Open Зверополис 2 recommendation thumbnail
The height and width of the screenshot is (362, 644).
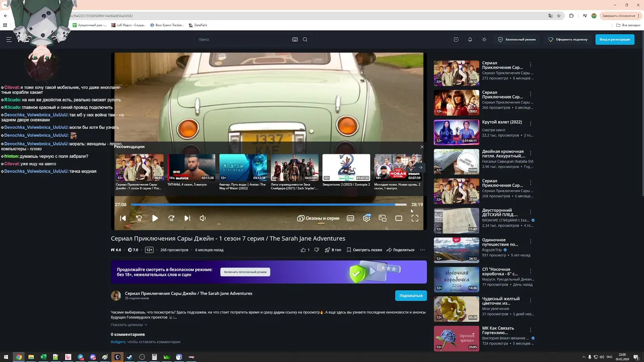tap(346, 167)
